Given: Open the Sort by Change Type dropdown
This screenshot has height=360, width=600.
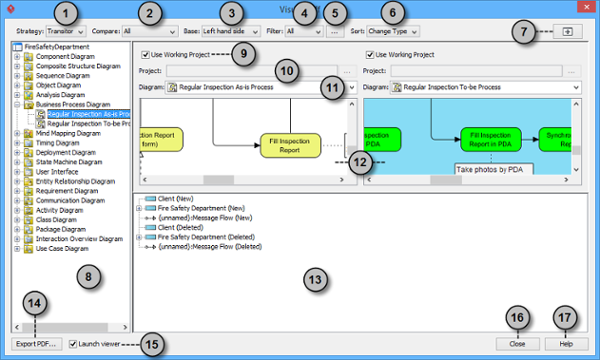Looking at the screenshot, I should (x=393, y=31).
